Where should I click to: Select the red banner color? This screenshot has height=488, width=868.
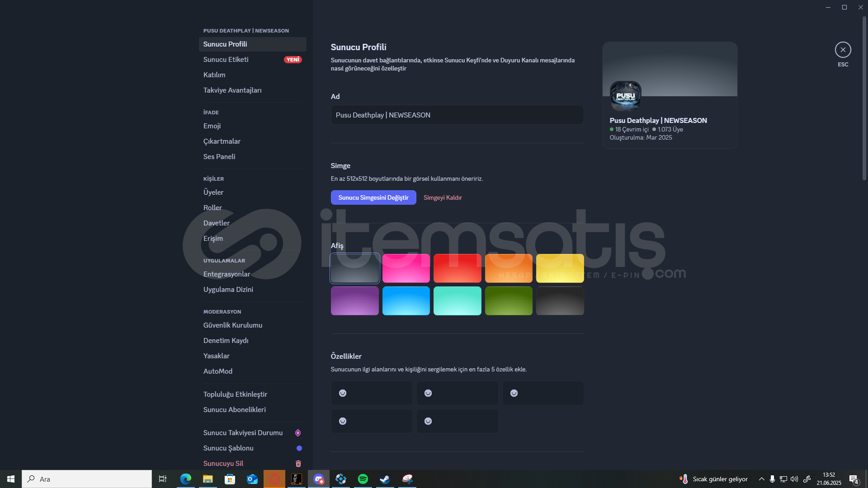458,268
